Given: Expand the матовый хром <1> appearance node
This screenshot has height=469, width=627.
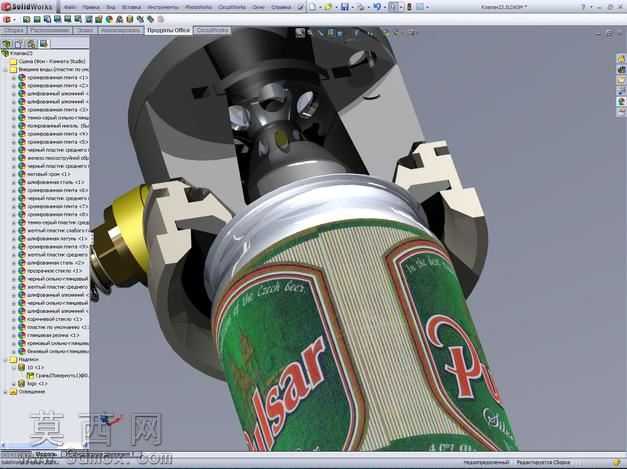Looking at the screenshot, I should (14, 174).
